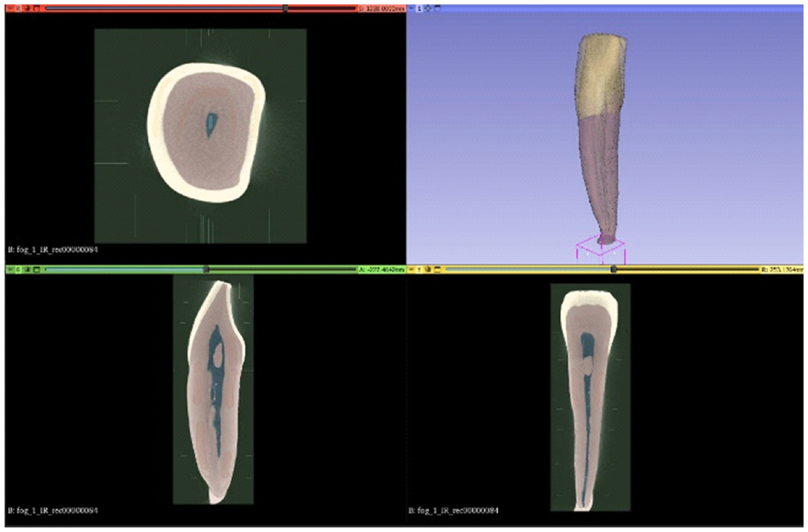Image resolution: width=808 pixels, height=532 pixels.
Task: Click the volume label text in the yellow view
Action: [x=454, y=510]
